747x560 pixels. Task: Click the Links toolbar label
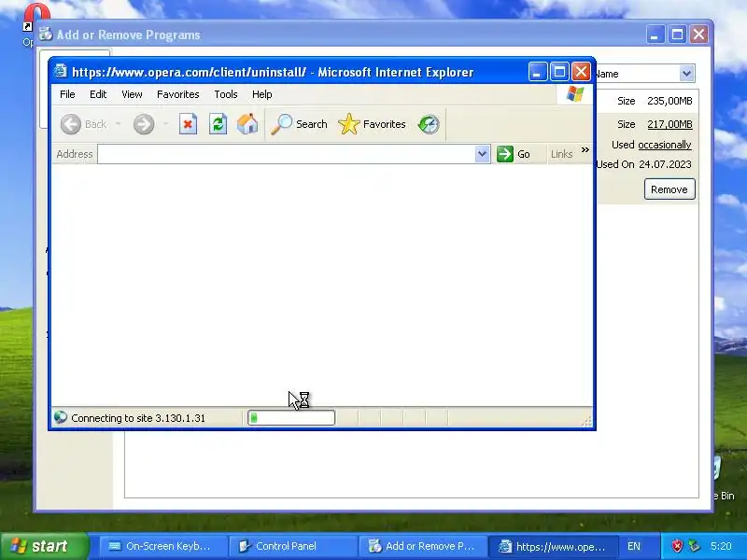tap(561, 154)
